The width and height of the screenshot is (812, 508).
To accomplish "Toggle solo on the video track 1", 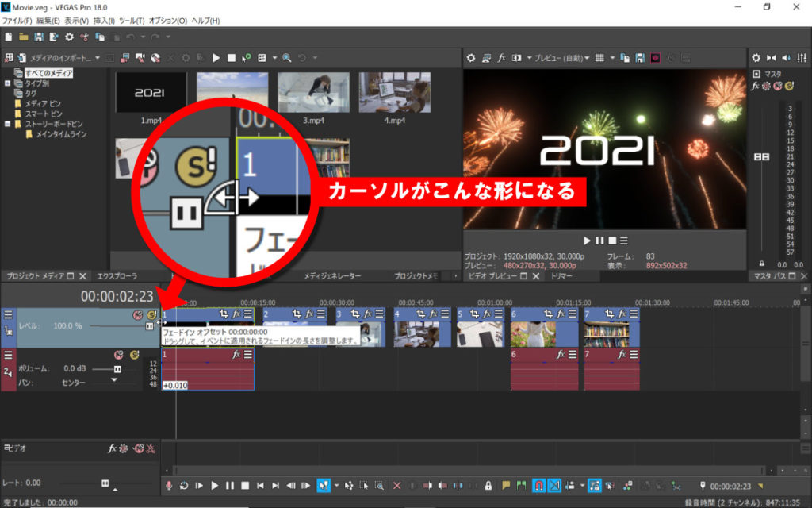I will click(151, 315).
